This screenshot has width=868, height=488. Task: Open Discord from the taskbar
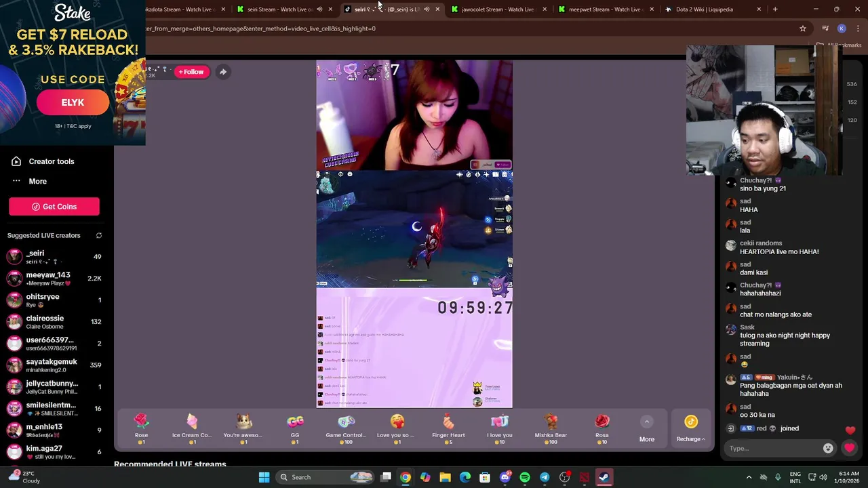tap(505, 477)
